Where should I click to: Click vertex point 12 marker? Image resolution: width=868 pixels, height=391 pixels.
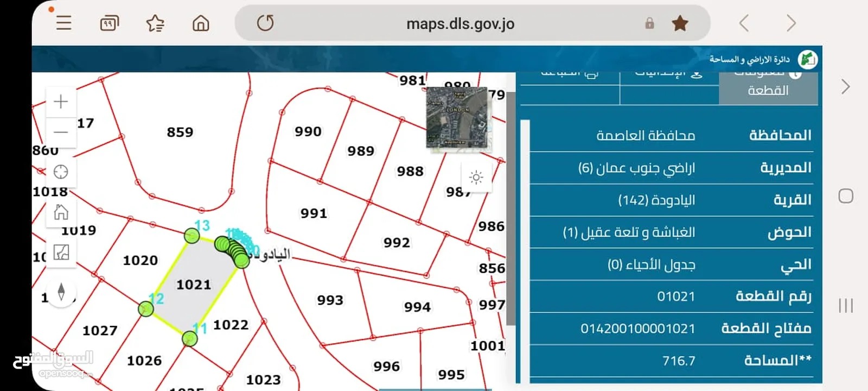pos(145,310)
